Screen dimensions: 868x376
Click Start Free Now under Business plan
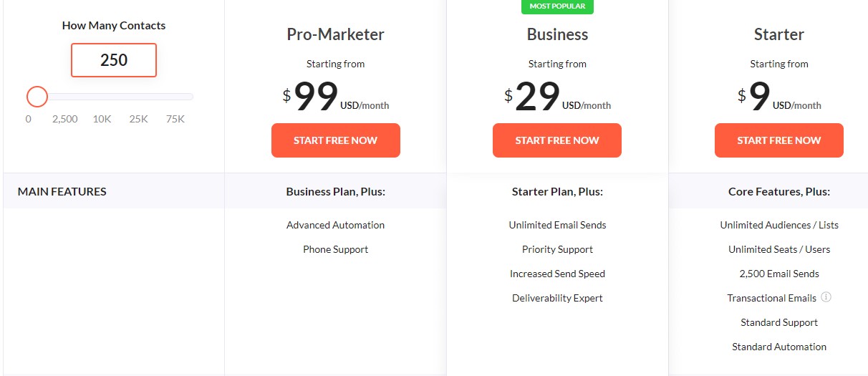point(557,140)
